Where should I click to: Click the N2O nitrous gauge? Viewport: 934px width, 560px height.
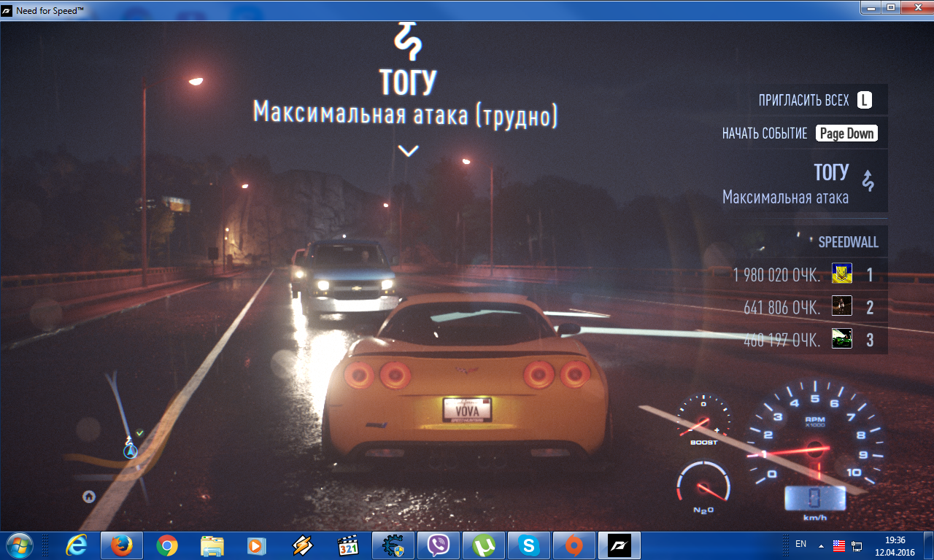pos(703,487)
